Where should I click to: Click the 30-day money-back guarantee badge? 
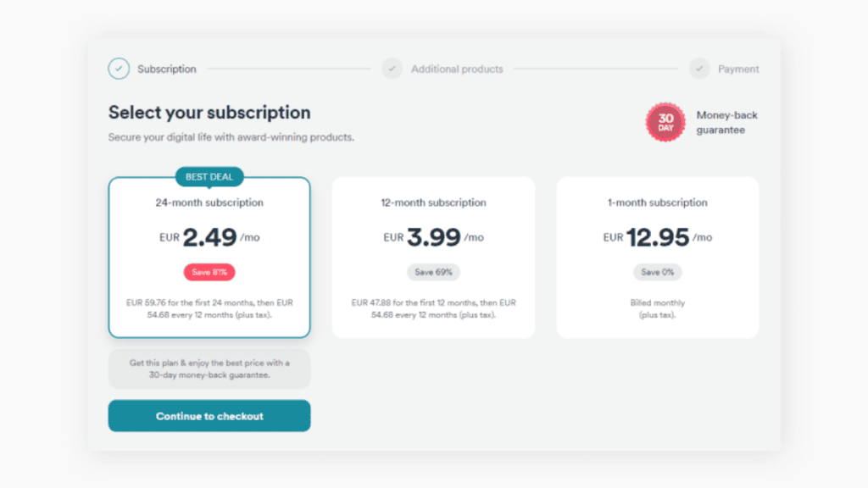665,121
